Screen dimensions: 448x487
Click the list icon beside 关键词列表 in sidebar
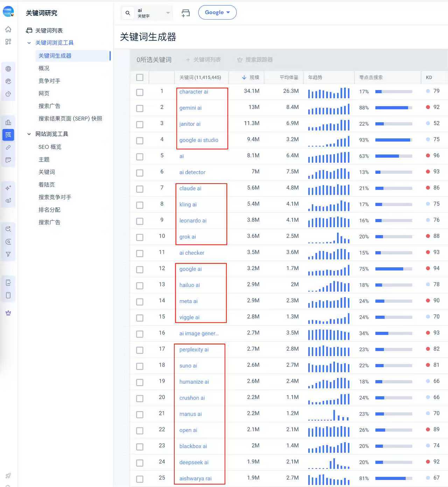[x=29, y=30]
